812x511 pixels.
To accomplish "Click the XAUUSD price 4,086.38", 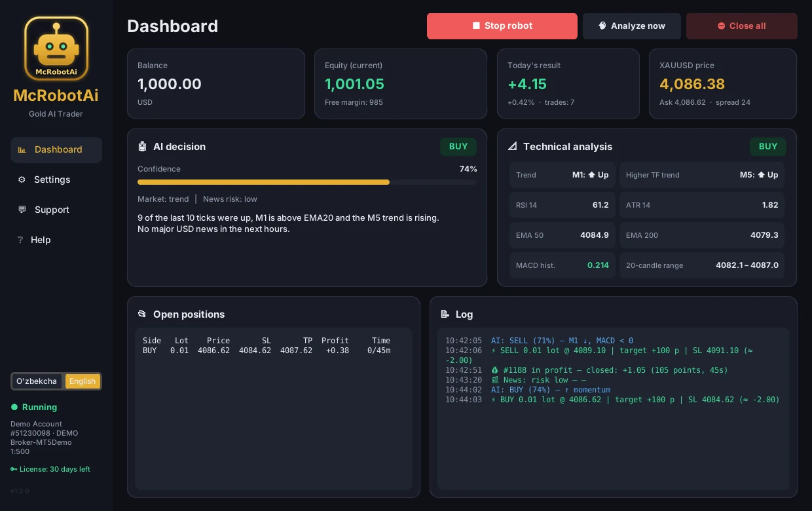I will [692, 84].
